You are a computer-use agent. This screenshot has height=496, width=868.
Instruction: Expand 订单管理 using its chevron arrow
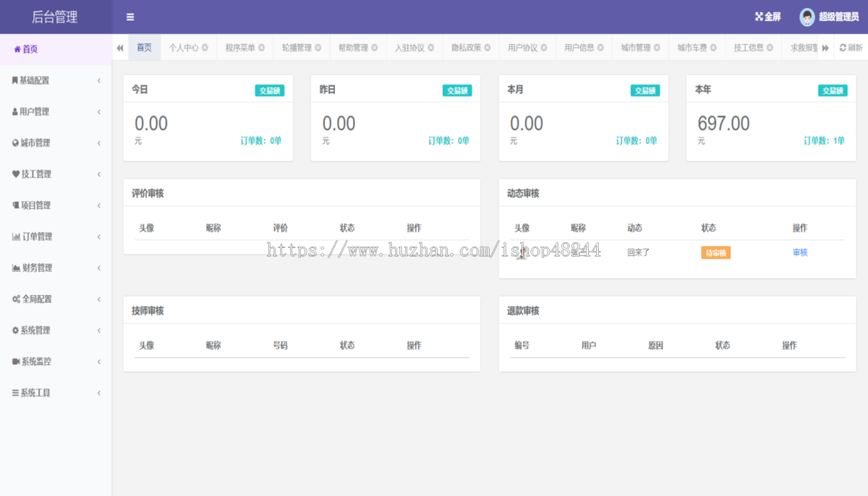coord(98,236)
